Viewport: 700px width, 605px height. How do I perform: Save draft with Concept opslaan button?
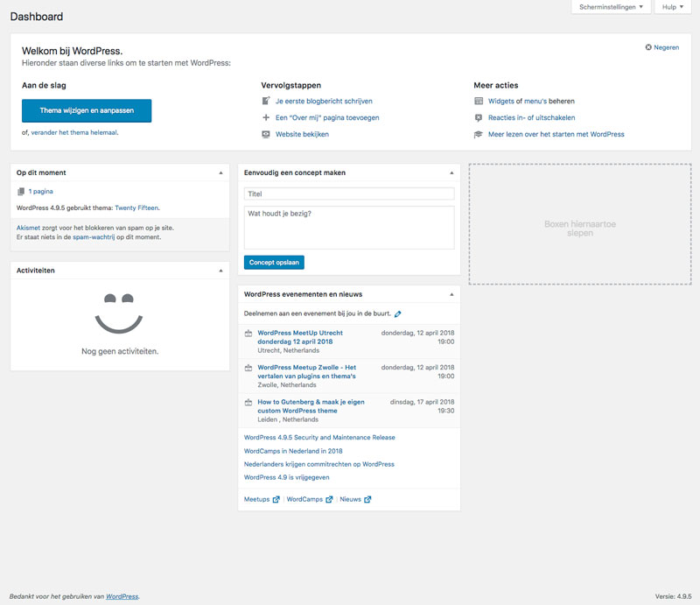click(274, 263)
